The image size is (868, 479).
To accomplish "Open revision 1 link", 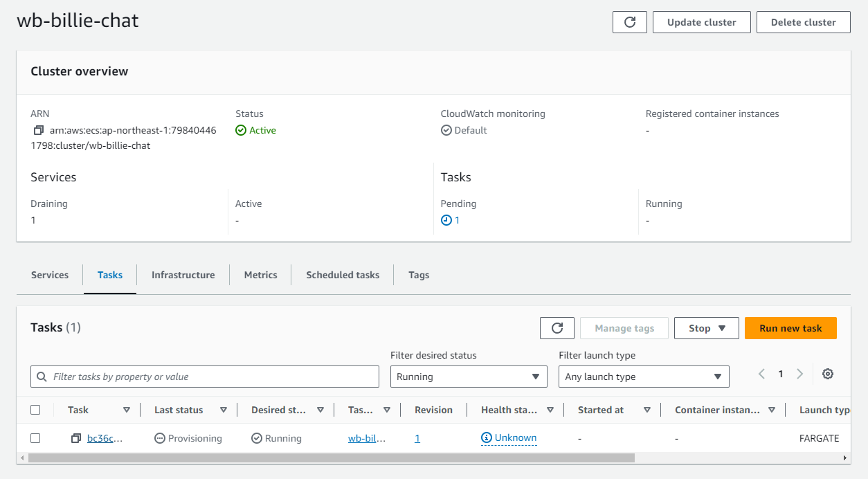I will (x=417, y=438).
